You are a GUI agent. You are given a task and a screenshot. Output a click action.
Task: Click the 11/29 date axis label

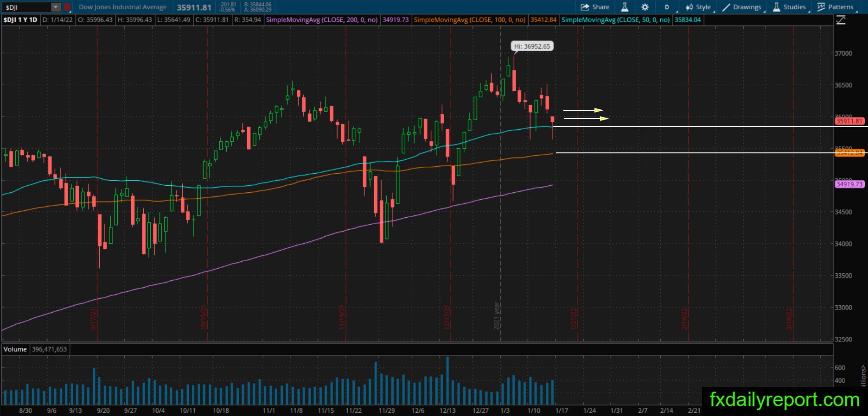tap(387, 410)
